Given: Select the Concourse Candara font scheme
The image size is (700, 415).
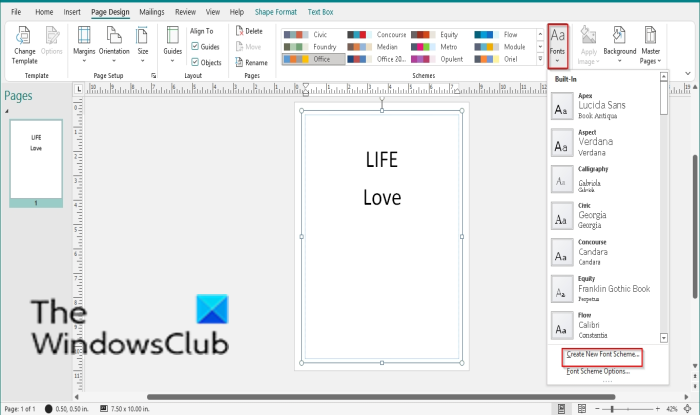Looking at the screenshot, I should click(605, 252).
